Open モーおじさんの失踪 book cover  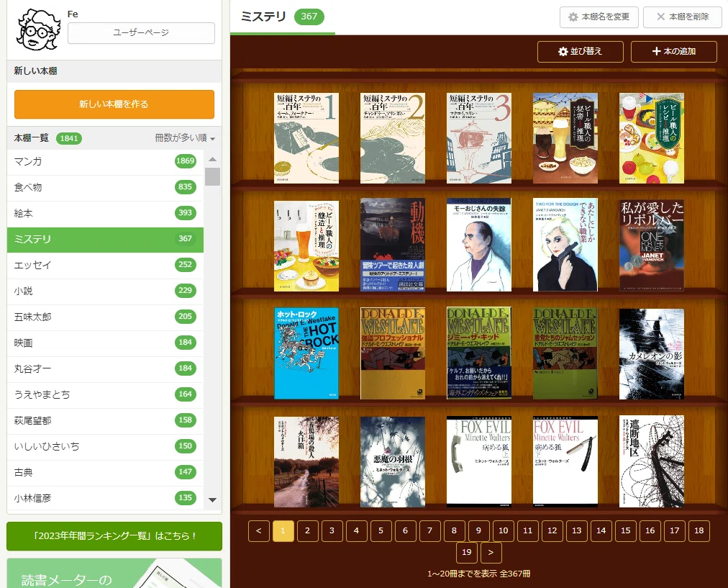point(479,245)
